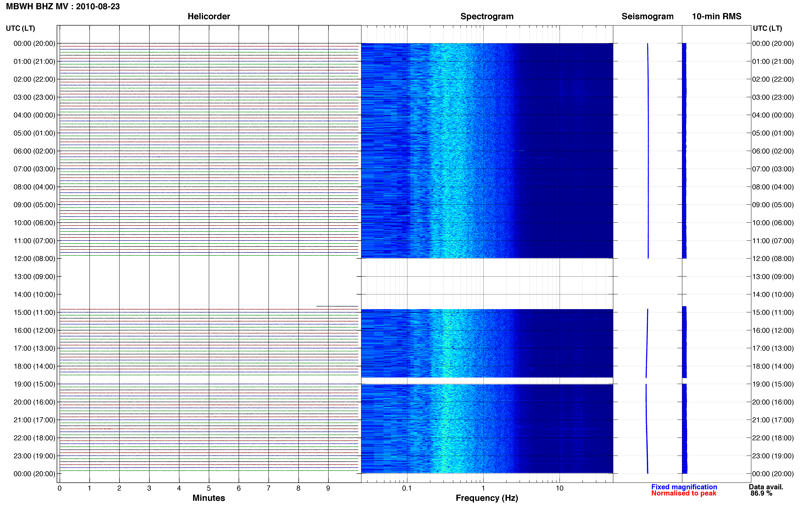Click the left '15:00 (11:00)' time label
The width and height of the screenshot is (812, 508).
pyautogui.click(x=34, y=312)
